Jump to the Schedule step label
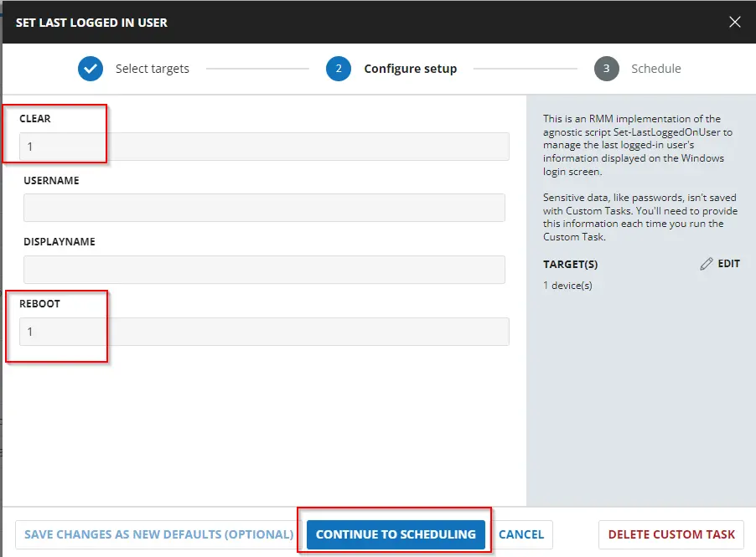Image resolution: width=756 pixels, height=557 pixels. 656,69
